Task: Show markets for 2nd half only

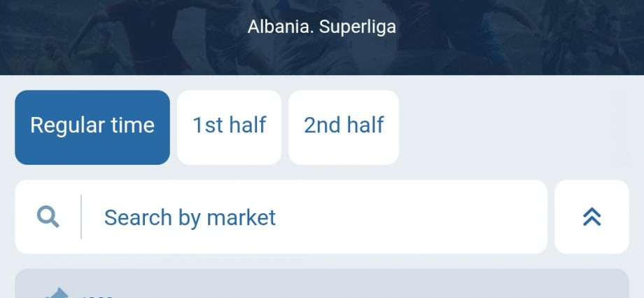Action: coord(344,127)
